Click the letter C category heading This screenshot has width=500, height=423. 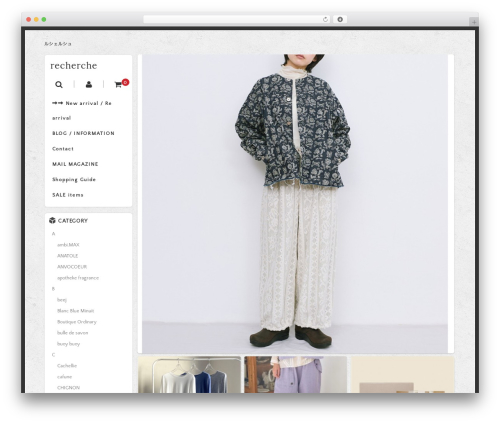[x=53, y=355]
